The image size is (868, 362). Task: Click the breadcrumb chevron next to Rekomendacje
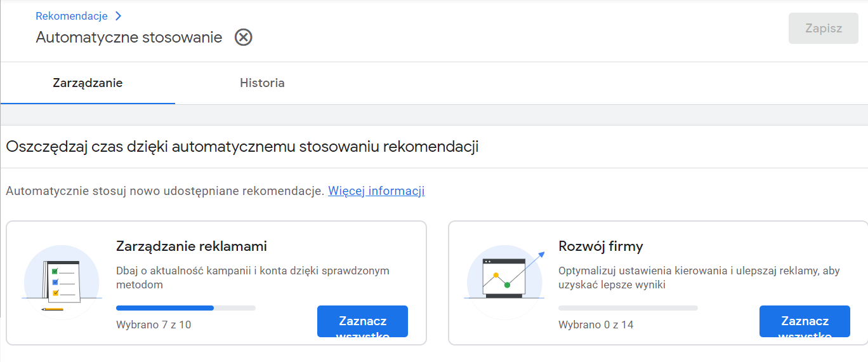(x=118, y=16)
